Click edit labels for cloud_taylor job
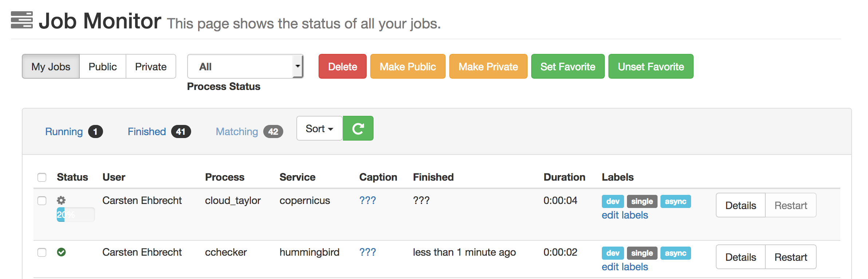The width and height of the screenshot is (868, 279). pyautogui.click(x=625, y=215)
